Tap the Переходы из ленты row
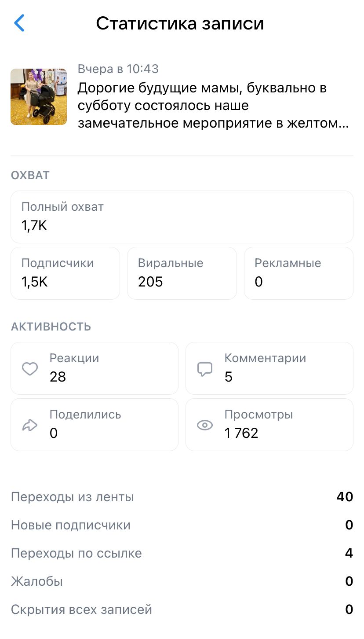The width and height of the screenshot is (364, 639). (x=182, y=497)
